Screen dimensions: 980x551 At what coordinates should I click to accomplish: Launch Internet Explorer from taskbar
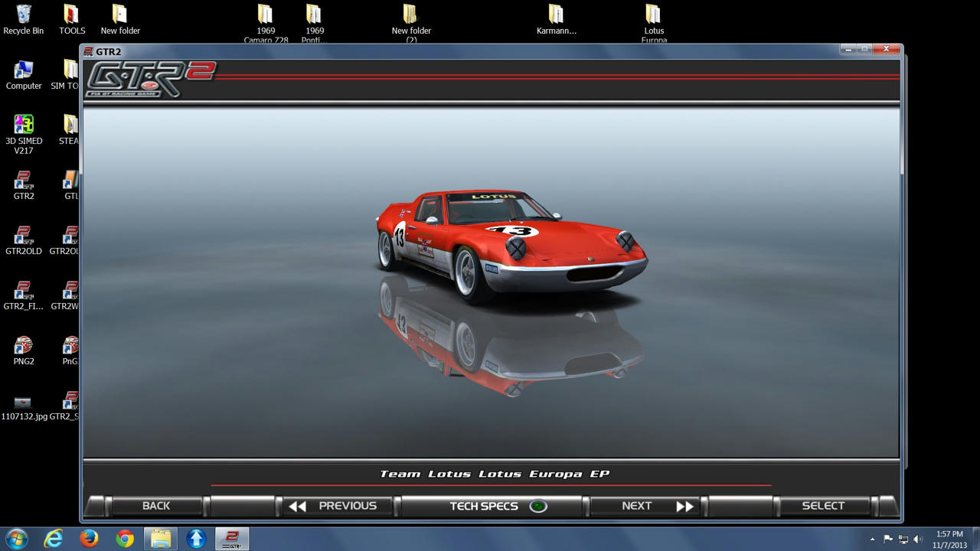coord(54,539)
